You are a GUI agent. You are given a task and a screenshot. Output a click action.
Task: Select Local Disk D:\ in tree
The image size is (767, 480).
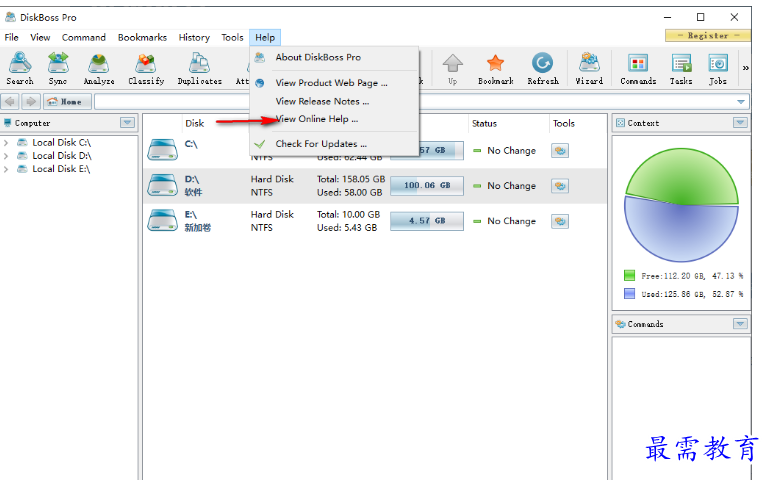click(61, 156)
